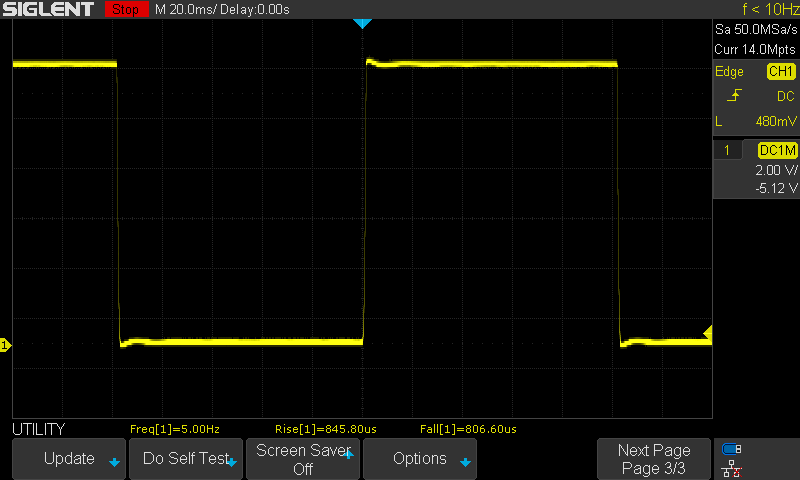800x480 pixels.
Task: Click the Freq[1]=5.00Hz measurement
Action: (175, 429)
